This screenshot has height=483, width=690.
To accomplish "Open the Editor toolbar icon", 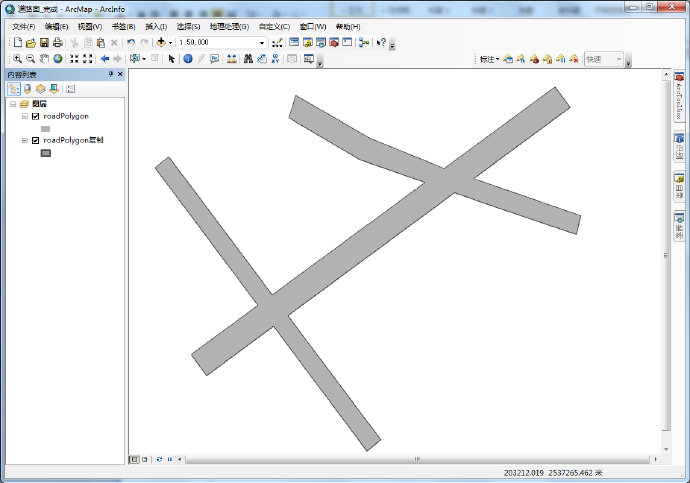I will click(x=277, y=43).
